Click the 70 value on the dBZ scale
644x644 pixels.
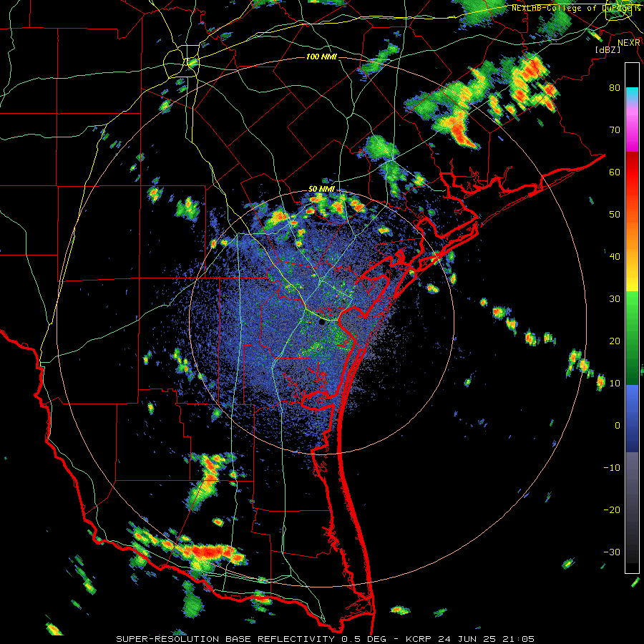click(615, 130)
